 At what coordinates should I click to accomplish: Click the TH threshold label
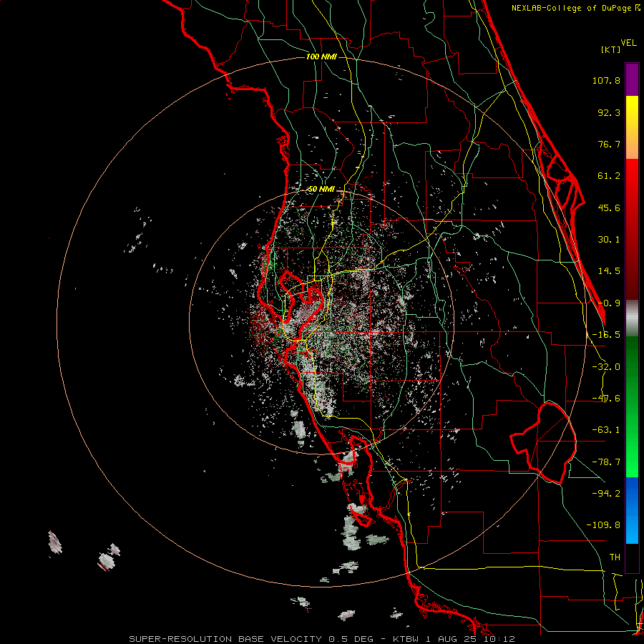tap(615, 557)
